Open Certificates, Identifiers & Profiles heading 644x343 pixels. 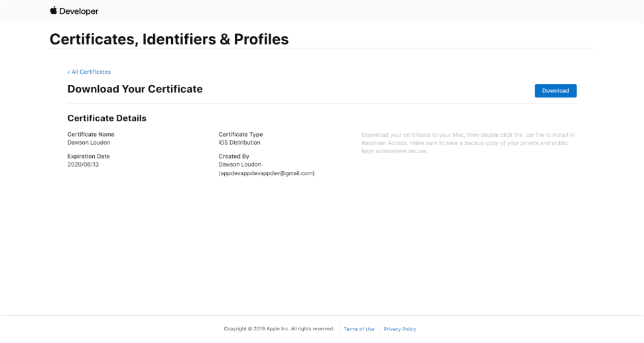(x=169, y=39)
